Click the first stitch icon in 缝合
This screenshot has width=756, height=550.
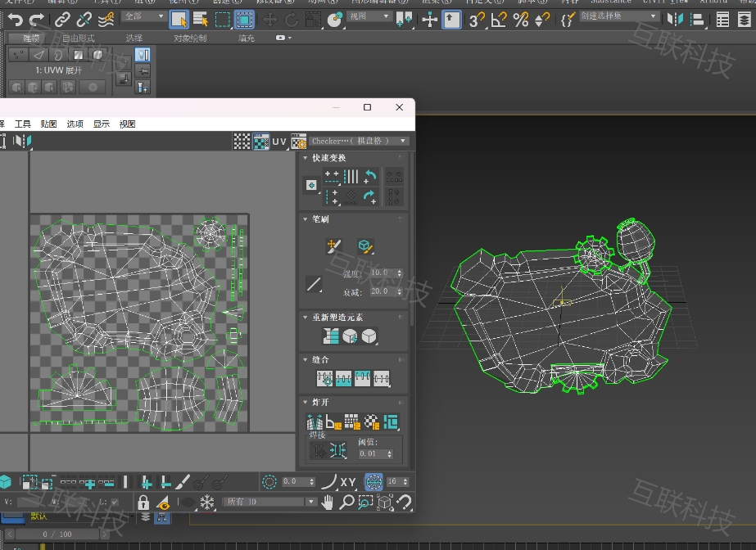[x=324, y=379]
